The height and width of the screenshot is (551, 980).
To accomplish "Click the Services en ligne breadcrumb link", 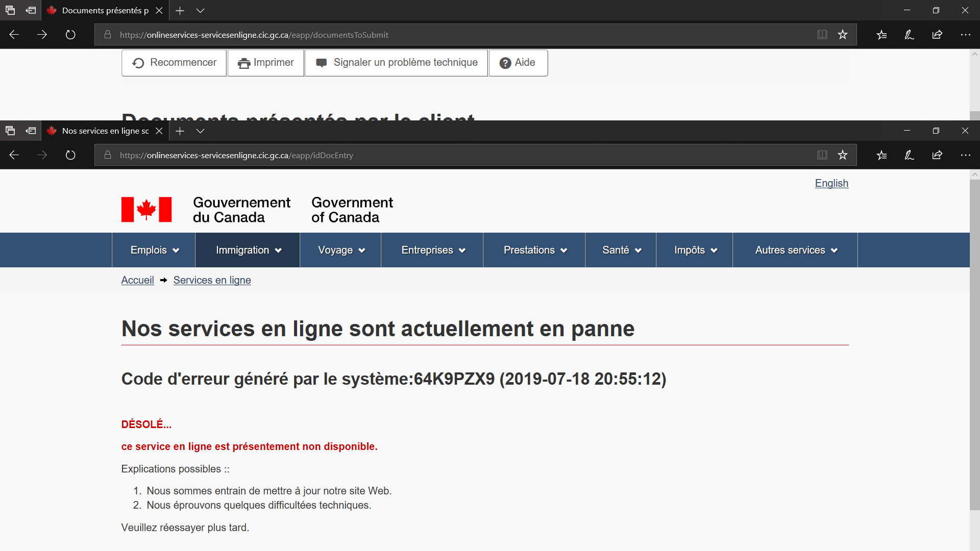I will pos(212,280).
